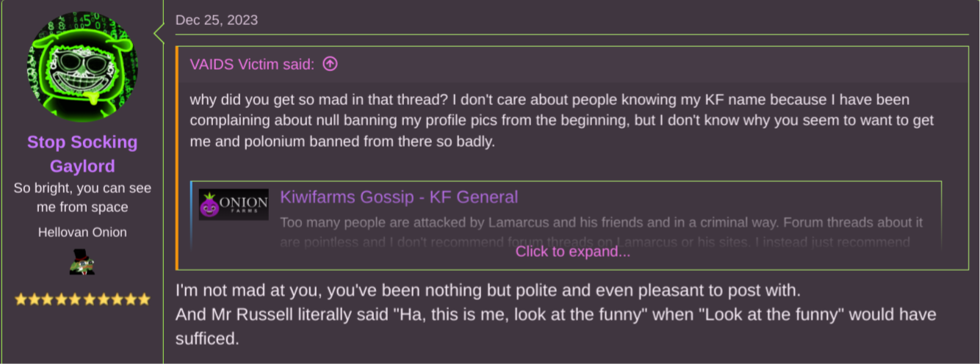Image resolution: width=980 pixels, height=364 pixels.
Task: Click the middle of the gold star row
Action: pyautogui.click(x=82, y=299)
